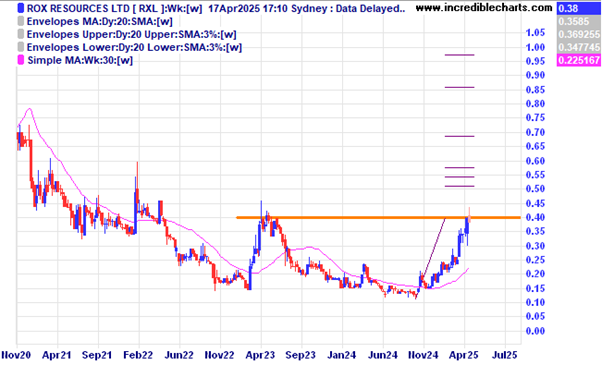Click the Apr21 date axis label

tap(57, 355)
